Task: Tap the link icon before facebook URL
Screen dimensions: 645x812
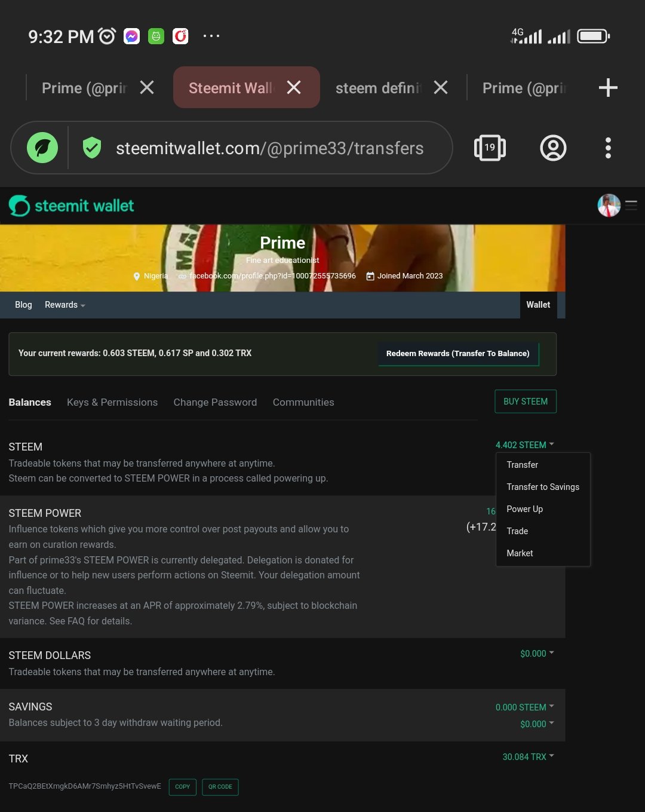Action: [x=182, y=276]
